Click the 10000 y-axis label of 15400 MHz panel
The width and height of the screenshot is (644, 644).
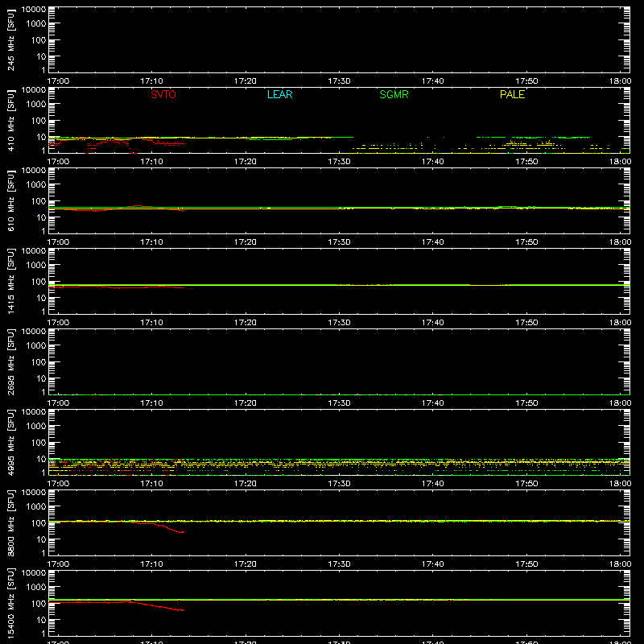pyautogui.click(x=34, y=573)
